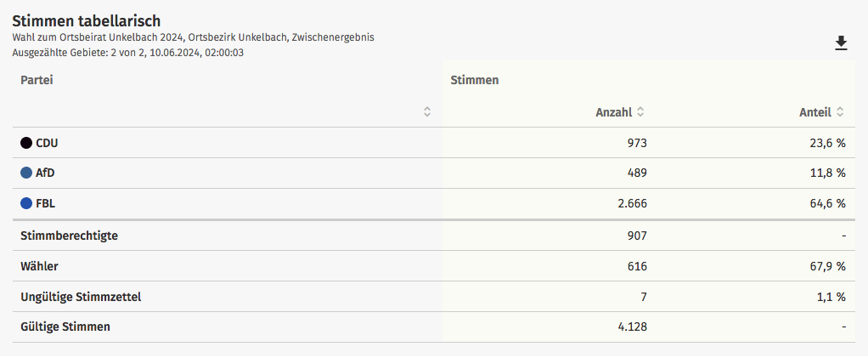Viewport: 868px width, 358px height.
Task: Click the Partei column header
Action: coord(37,80)
